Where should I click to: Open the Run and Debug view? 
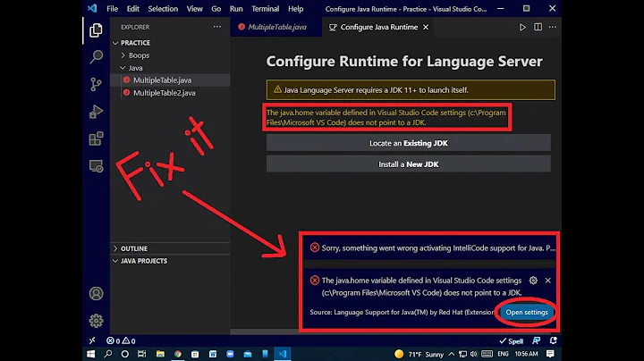96,112
